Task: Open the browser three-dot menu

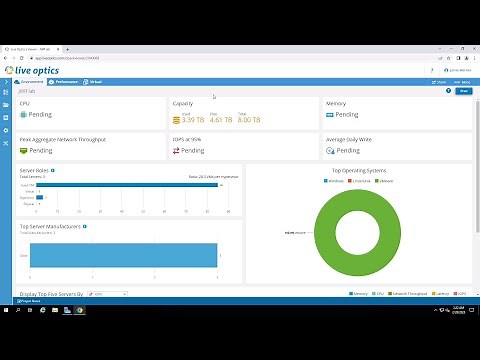Action: tap(474, 58)
